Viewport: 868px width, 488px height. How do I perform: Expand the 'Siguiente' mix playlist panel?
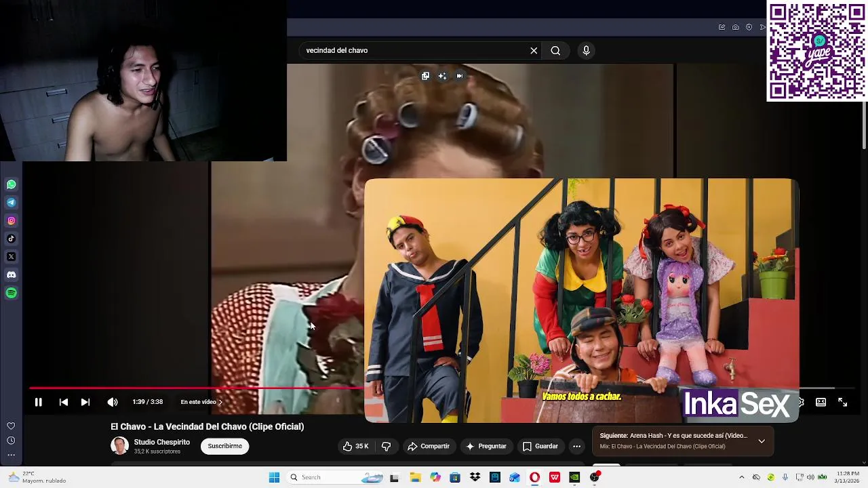coord(762,441)
